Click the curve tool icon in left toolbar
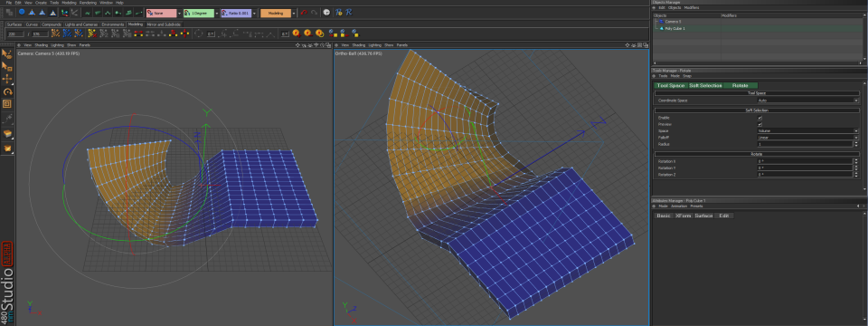 (x=8, y=119)
